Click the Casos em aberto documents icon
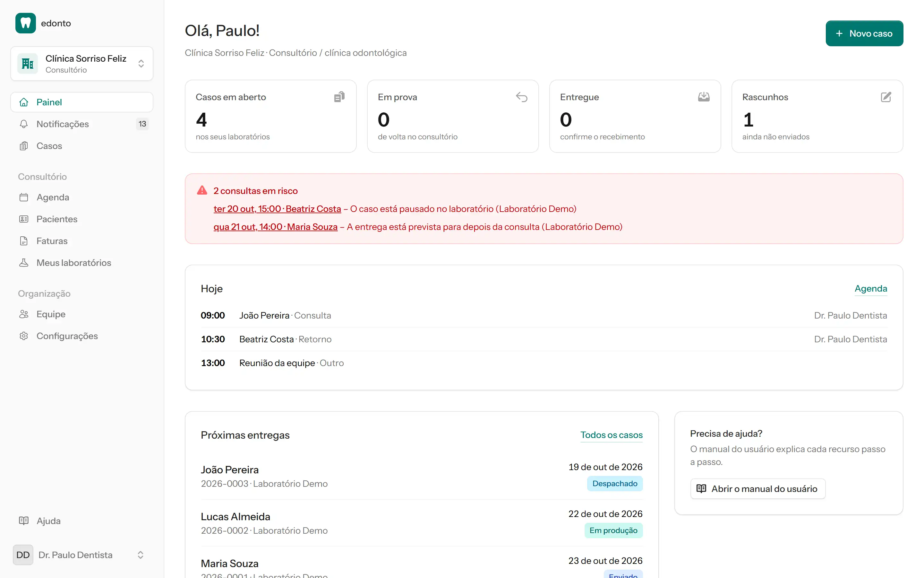The height and width of the screenshot is (578, 924). (x=339, y=97)
